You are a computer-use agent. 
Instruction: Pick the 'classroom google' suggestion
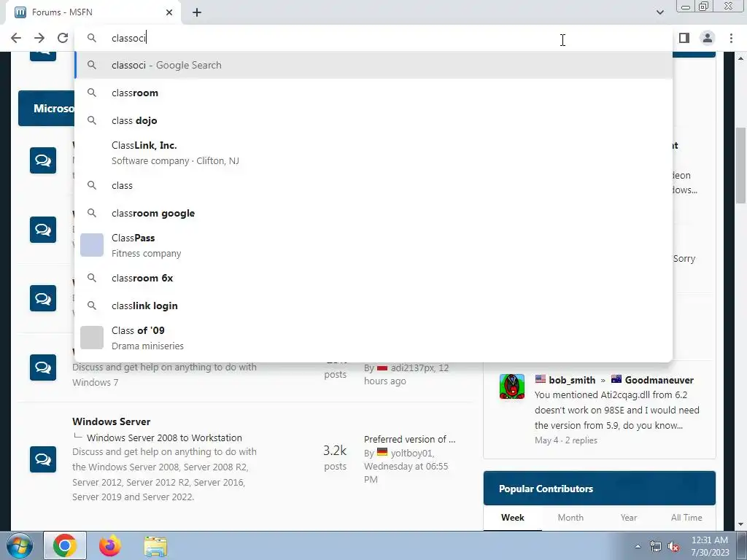373,213
